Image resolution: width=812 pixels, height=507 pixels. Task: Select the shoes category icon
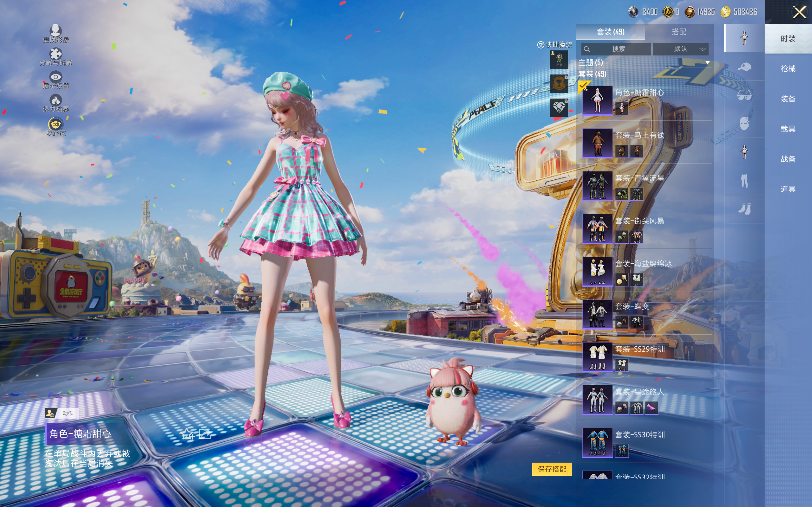pos(744,209)
